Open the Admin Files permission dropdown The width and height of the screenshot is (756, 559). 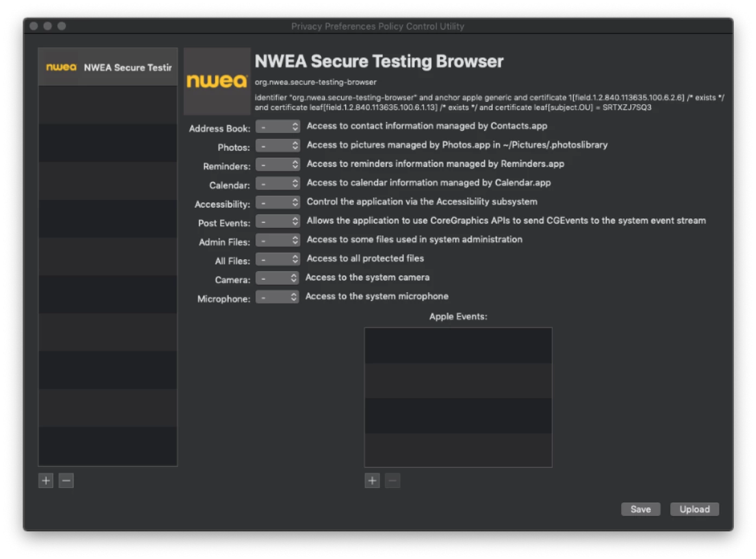pos(277,240)
